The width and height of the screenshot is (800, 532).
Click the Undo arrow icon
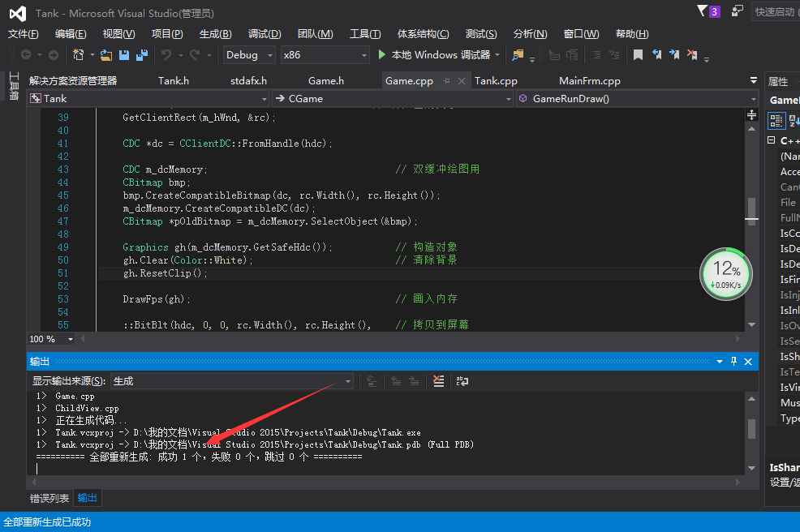(166, 54)
